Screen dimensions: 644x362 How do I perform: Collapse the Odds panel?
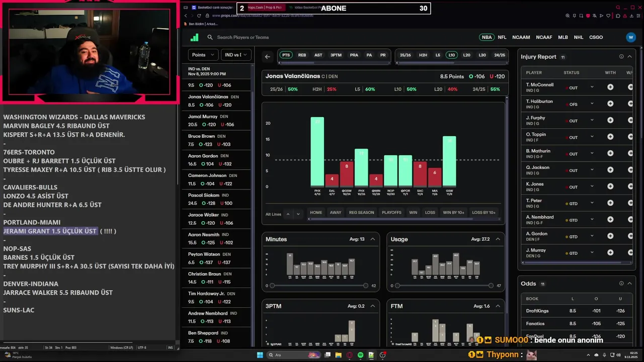[x=629, y=284]
